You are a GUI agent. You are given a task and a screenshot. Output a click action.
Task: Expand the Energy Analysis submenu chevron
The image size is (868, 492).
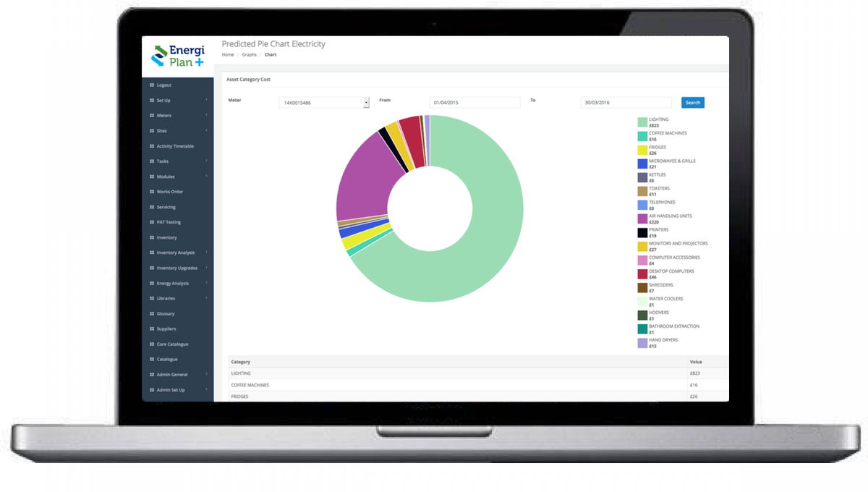207,282
